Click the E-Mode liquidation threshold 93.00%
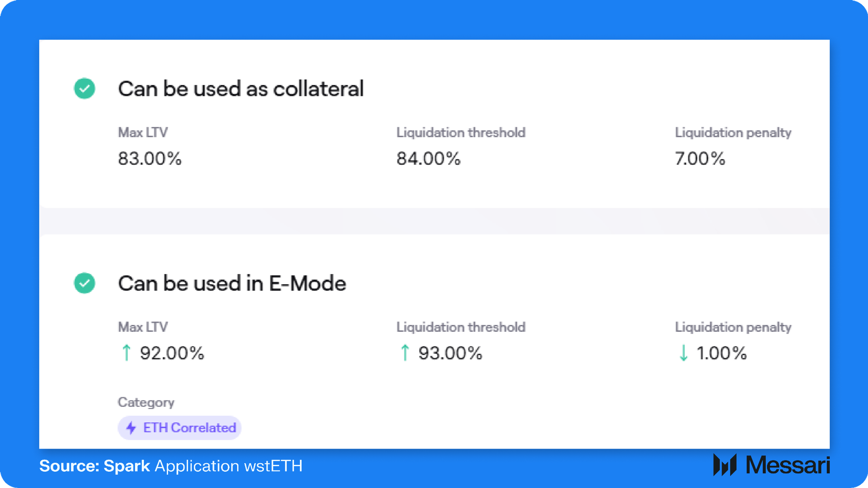Screen dimensions: 868x488 [450, 353]
